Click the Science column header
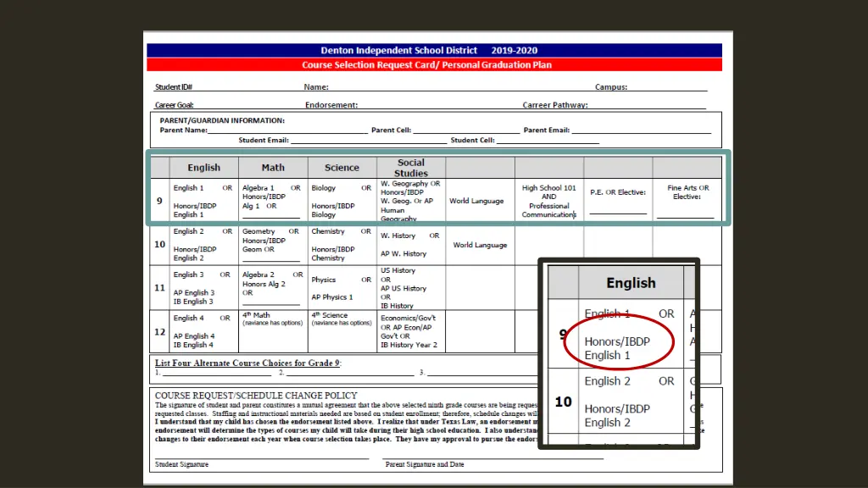 click(x=342, y=168)
